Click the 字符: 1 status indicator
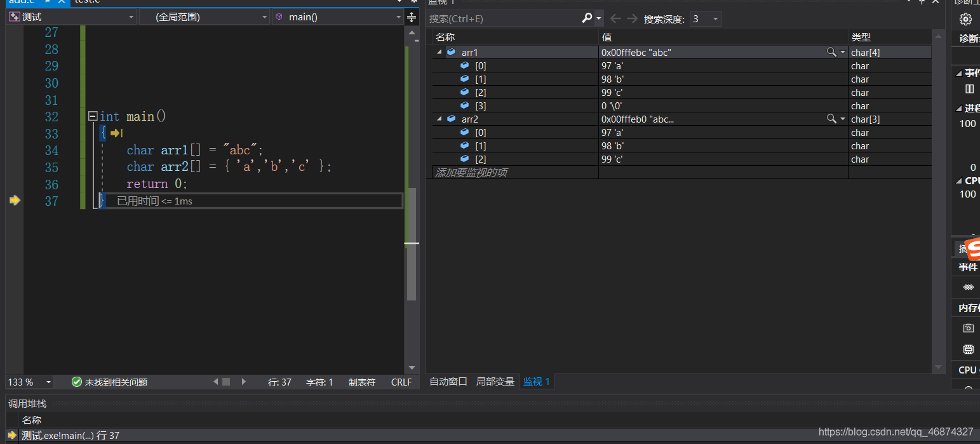The height and width of the screenshot is (444, 980). pyautogui.click(x=319, y=382)
